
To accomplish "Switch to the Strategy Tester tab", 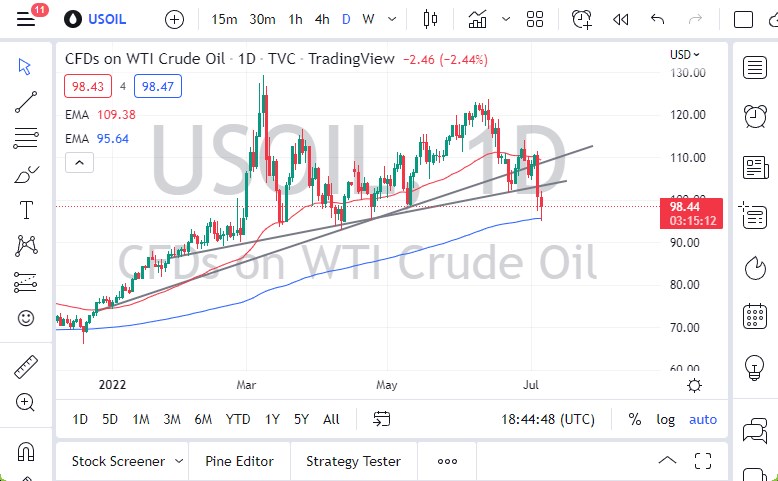I will (x=353, y=461).
